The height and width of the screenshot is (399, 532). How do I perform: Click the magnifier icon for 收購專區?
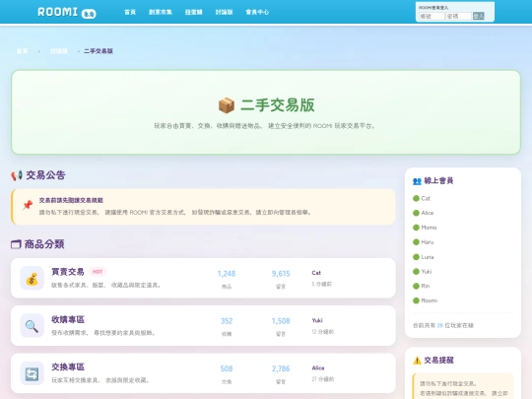(x=32, y=326)
